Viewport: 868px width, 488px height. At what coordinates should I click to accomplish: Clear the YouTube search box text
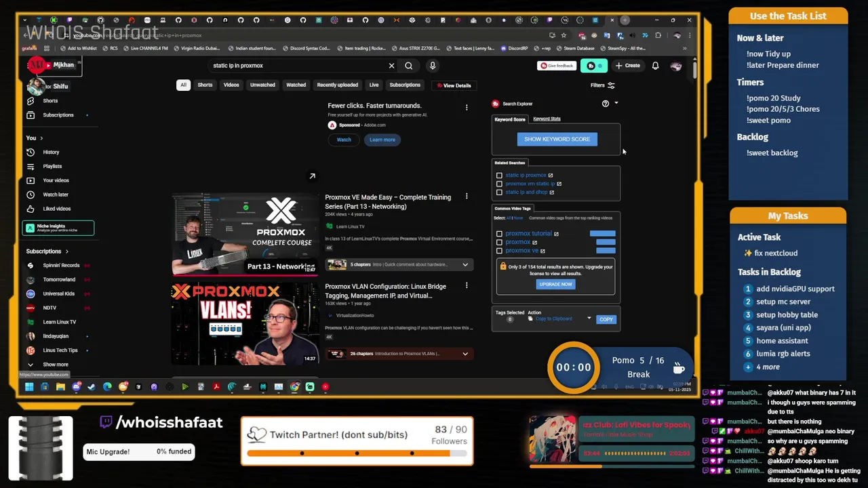pyautogui.click(x=391, y=66)
